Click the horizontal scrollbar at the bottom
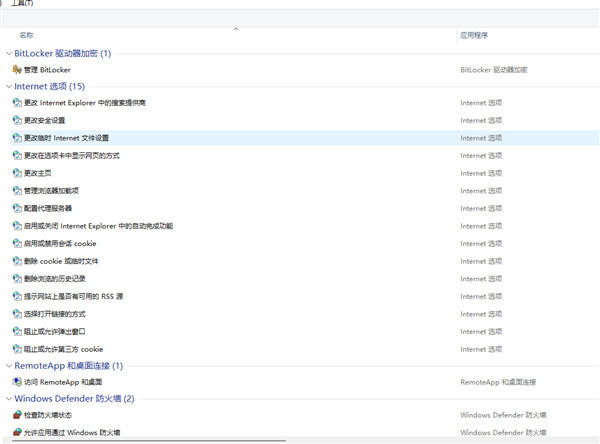This screenshot has width=600, height=444. pyautogui.click(x=149, y=441)
